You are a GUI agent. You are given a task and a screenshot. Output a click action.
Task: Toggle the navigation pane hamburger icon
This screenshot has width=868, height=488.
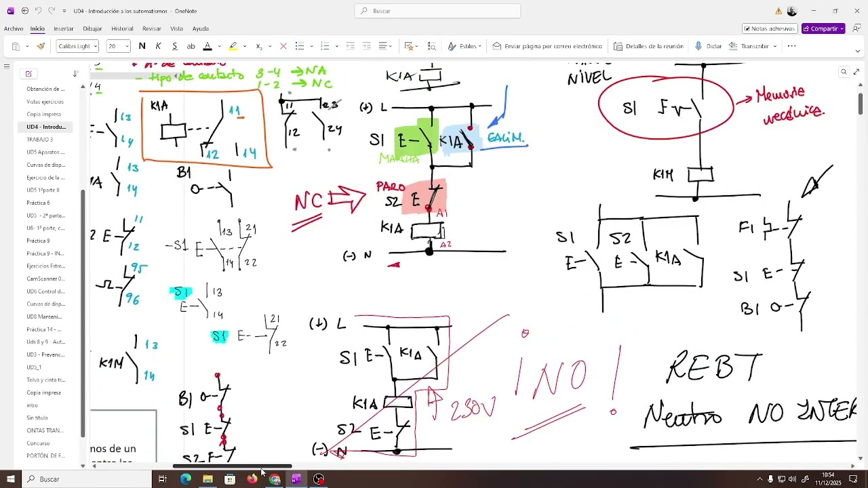(x=7, y=66)
